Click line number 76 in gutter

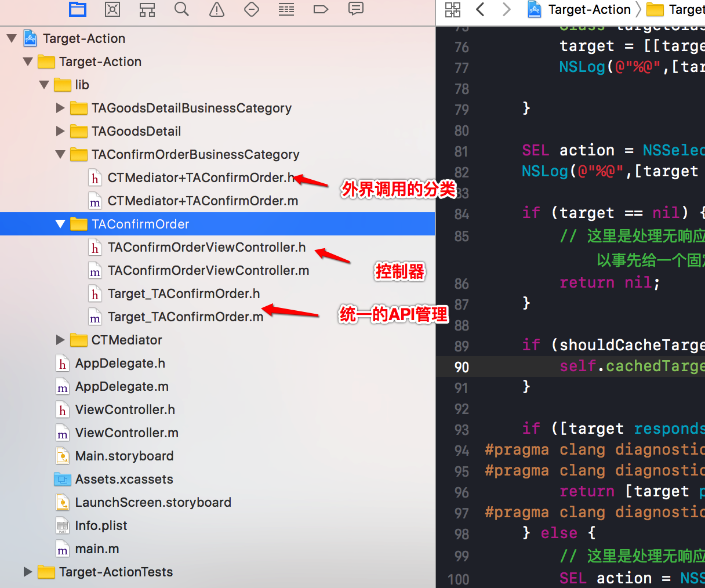[x=461, y=47]
